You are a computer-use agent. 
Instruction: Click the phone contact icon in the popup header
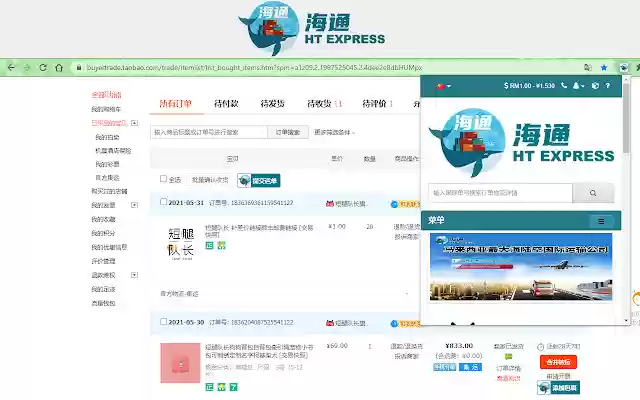tap(564, 85)
